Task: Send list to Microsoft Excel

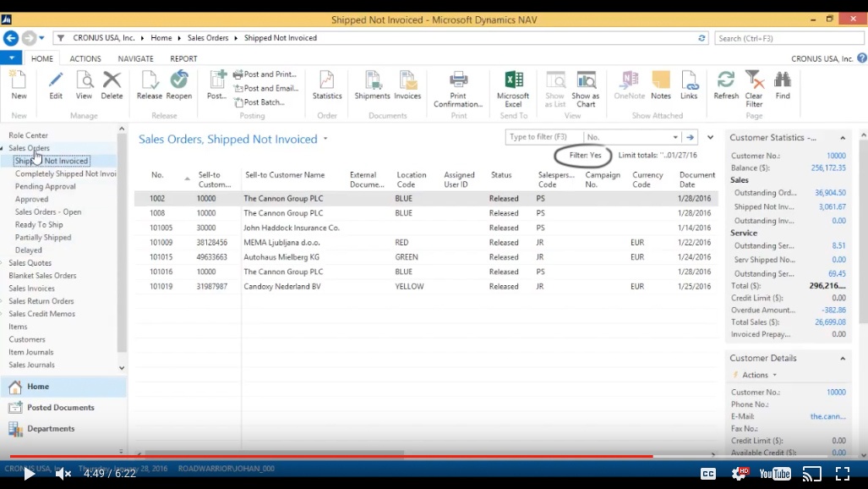Action: (x=513, y=89)
